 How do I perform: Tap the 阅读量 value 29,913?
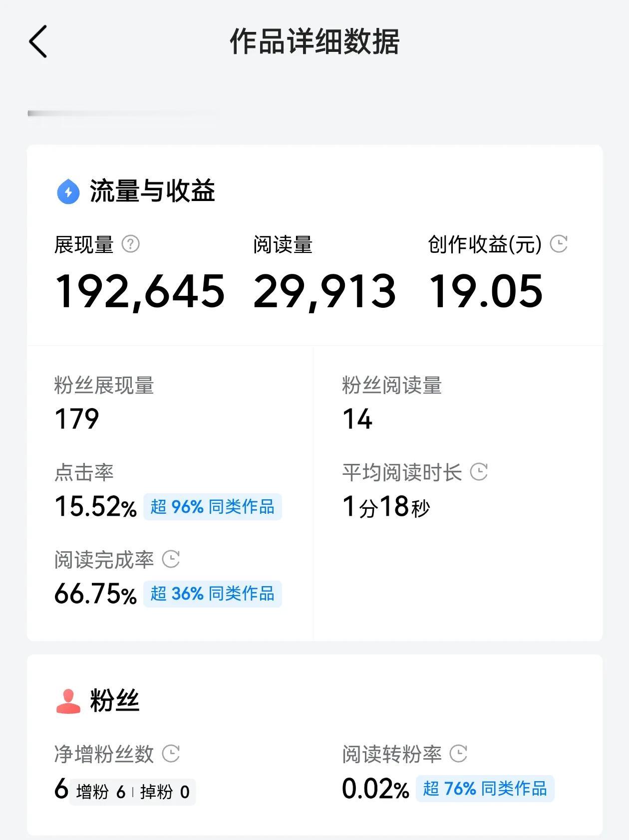click(x=324, y=292)
